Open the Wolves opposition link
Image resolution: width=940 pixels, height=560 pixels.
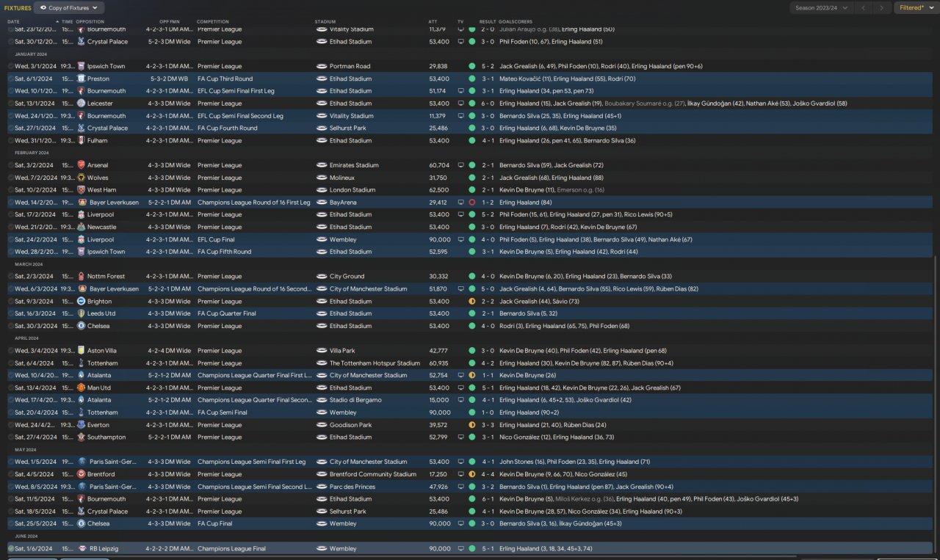point(98,178)
